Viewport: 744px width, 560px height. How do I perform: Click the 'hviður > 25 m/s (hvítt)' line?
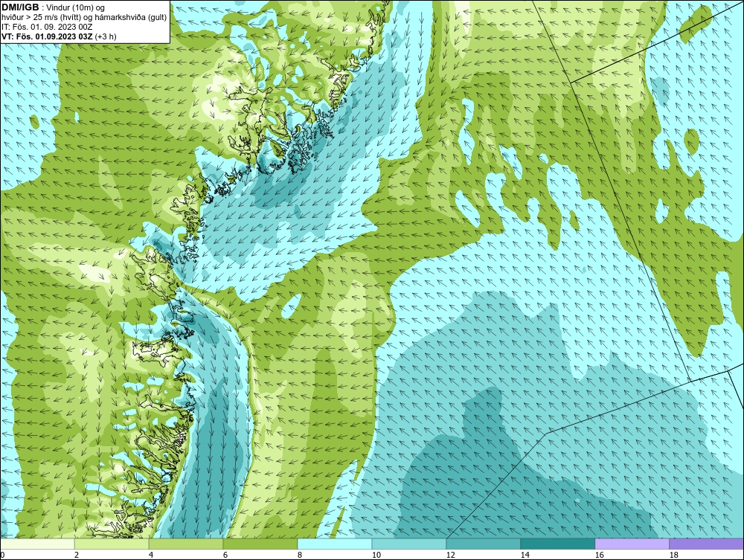pos(41,18)
